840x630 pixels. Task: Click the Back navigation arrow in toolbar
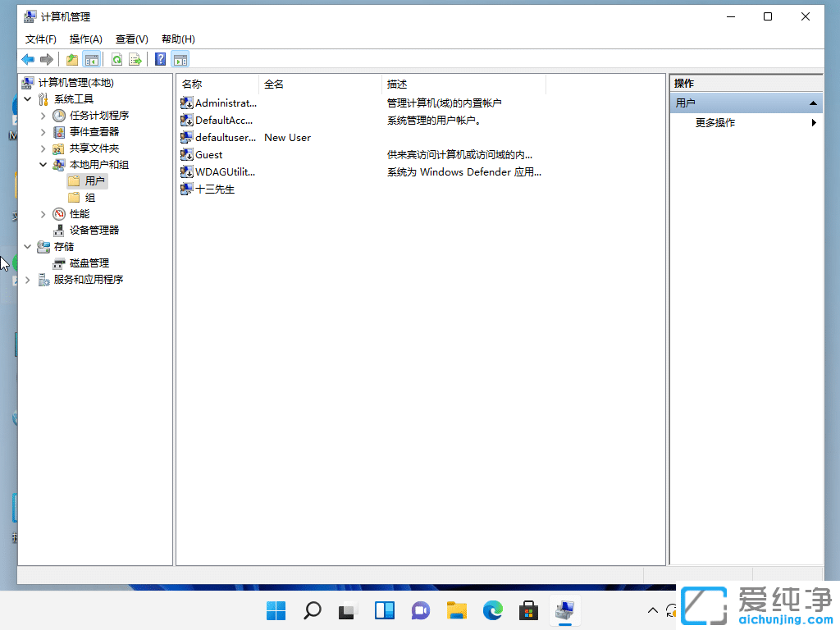[27, 58]
